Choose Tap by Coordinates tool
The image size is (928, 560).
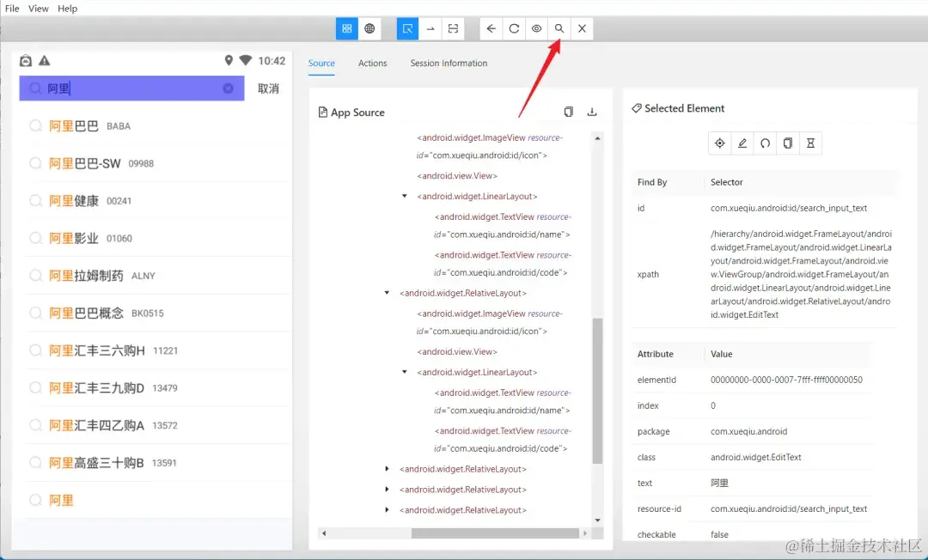pos(453,28)
